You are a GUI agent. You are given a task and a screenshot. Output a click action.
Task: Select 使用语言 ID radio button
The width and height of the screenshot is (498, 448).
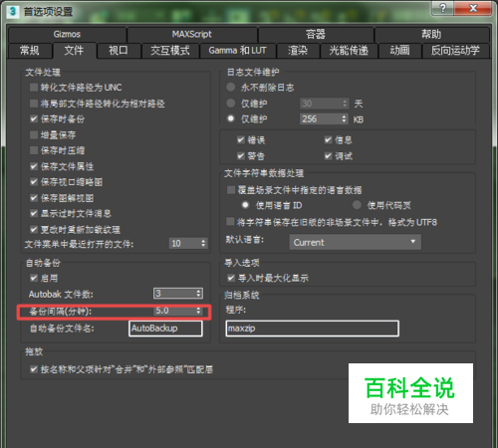coord(245,205)
